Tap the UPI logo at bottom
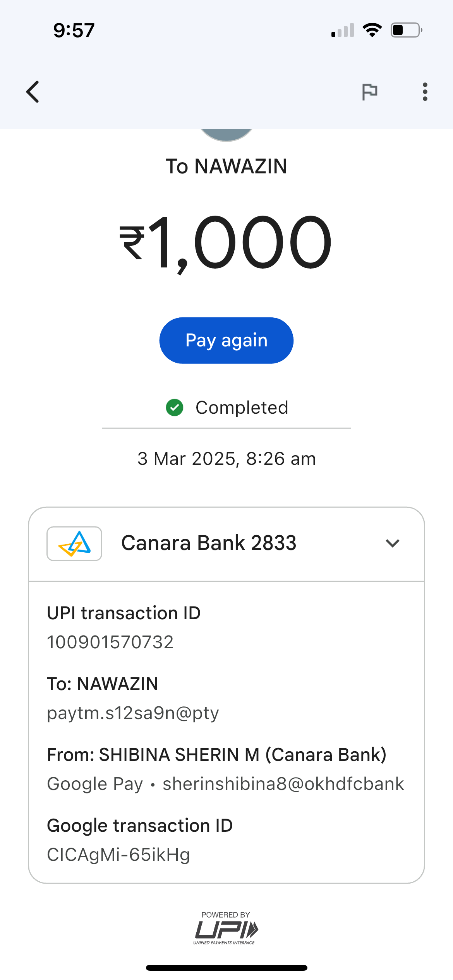Viewport: 453px width, 980px height. [x=226, y=929]
